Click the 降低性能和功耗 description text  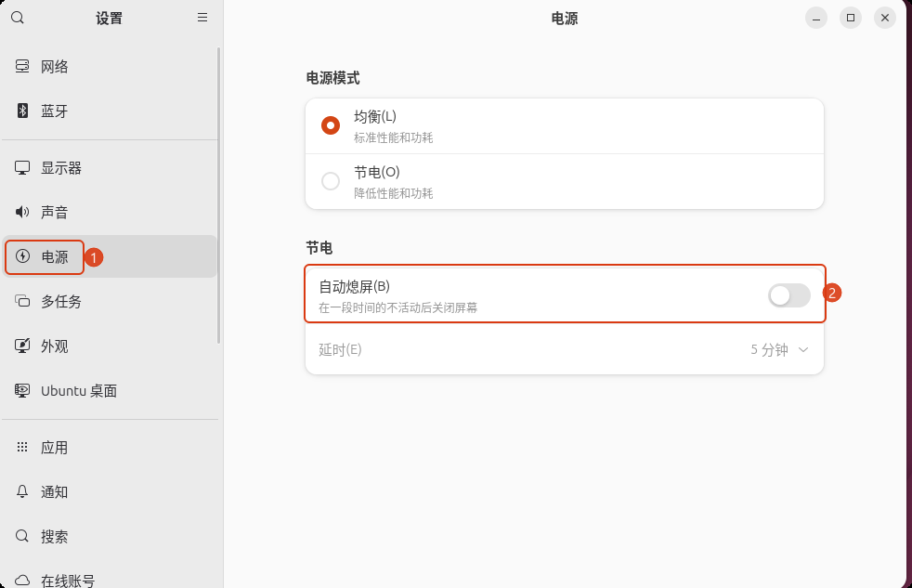[393, 193]
